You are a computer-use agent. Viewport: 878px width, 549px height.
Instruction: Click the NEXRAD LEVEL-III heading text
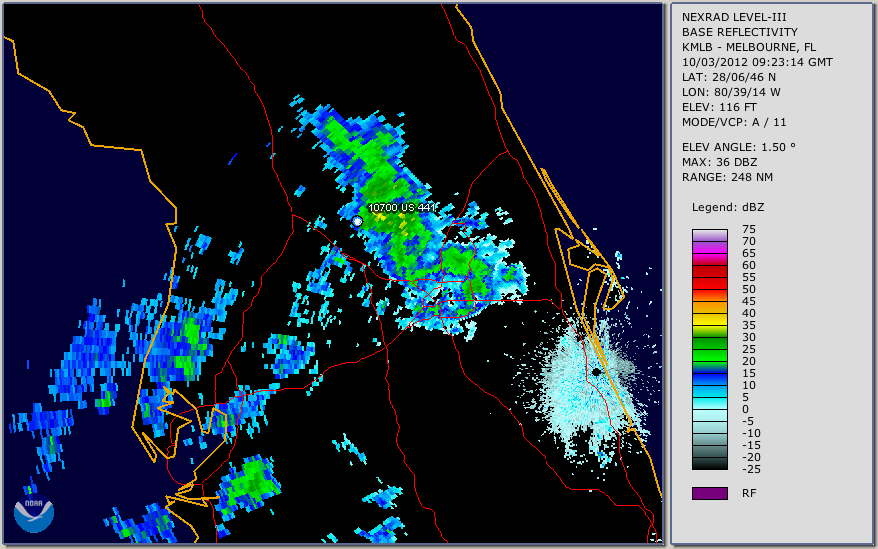[734, 17]
